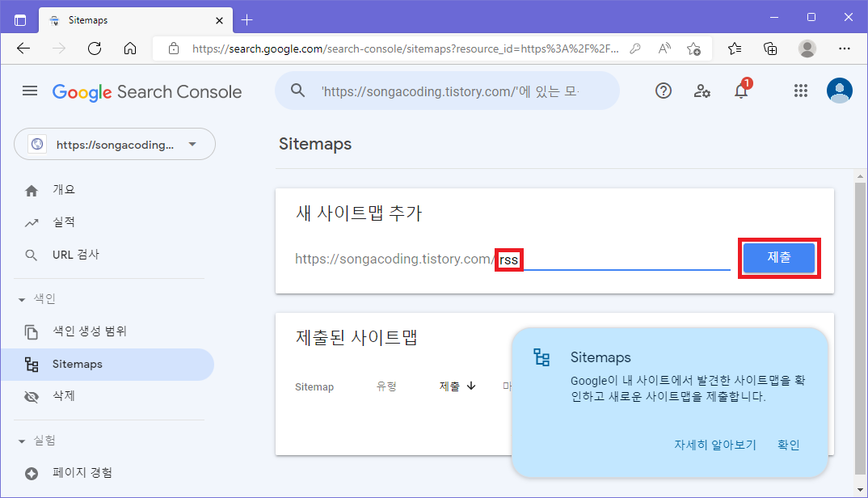868x498 pixels.
Task: Open users and settings icon
Action: point(702,91)
